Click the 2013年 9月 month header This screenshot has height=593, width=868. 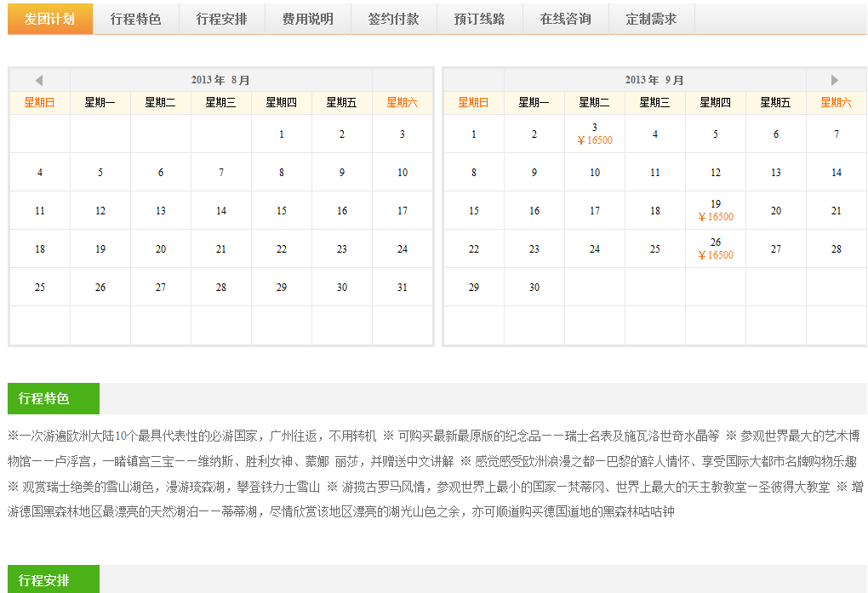(x=654, y=80)
